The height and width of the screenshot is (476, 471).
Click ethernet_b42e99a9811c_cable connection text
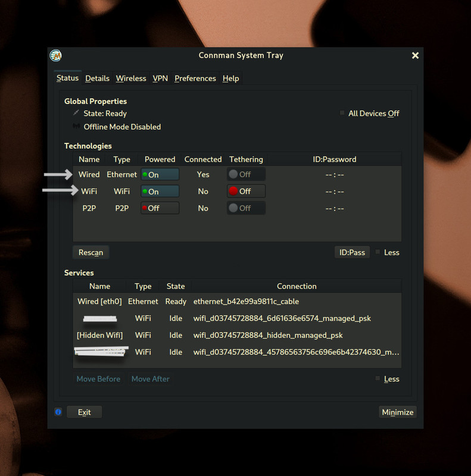click(x=246, y=302)
